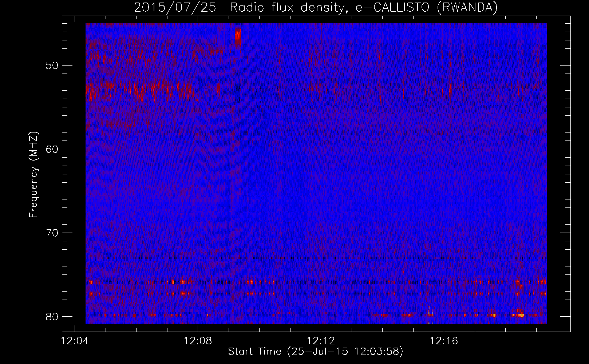589x364 pixels.
Task: Click the '12:08' time tick label
Action: tap(198, 341)
